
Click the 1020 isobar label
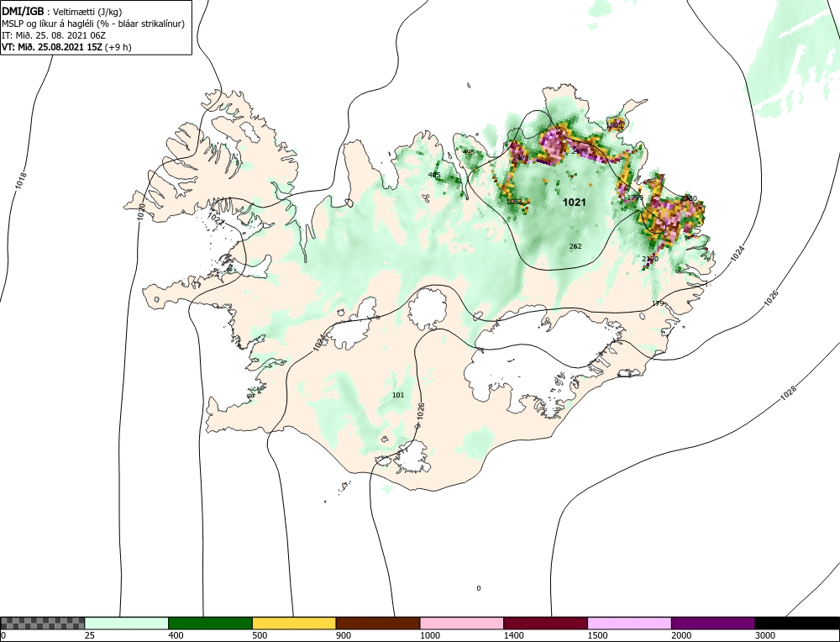(x=141, y=212)
